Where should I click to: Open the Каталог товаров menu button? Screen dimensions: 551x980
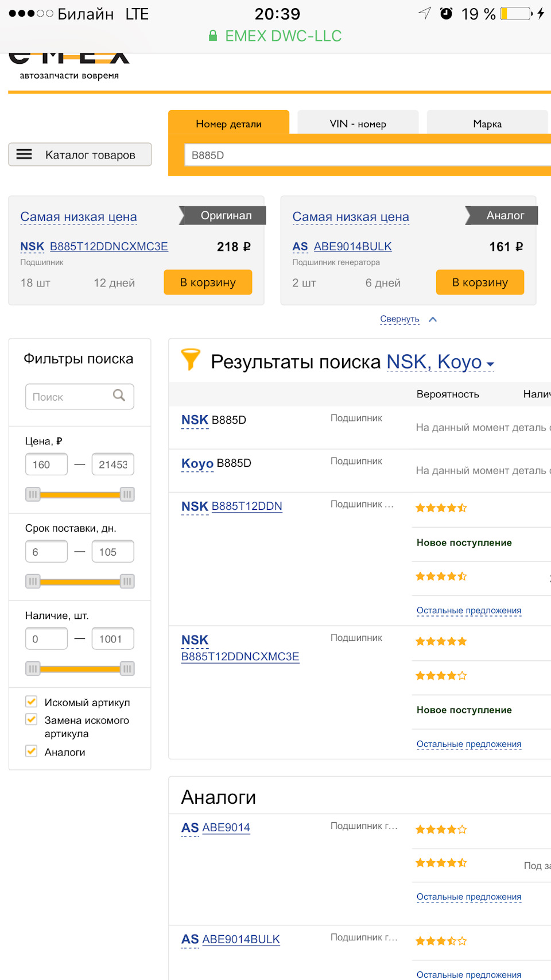coord(80,154)
